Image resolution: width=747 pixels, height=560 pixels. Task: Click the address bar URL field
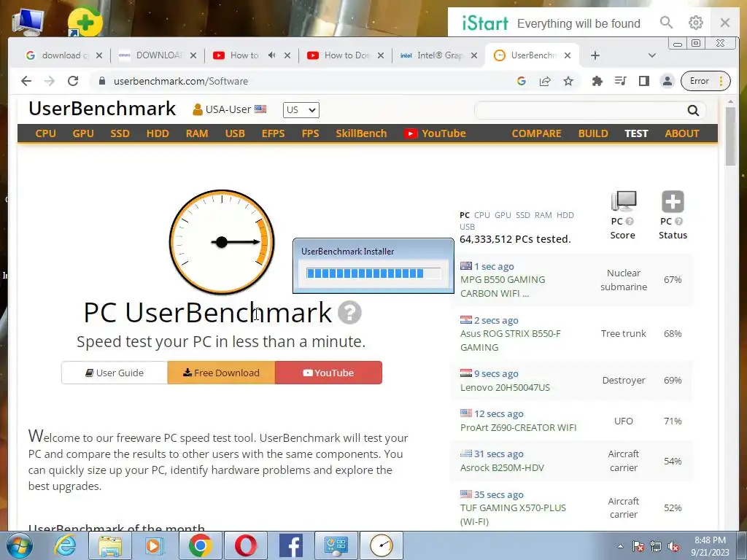click(x=305, y=81)
